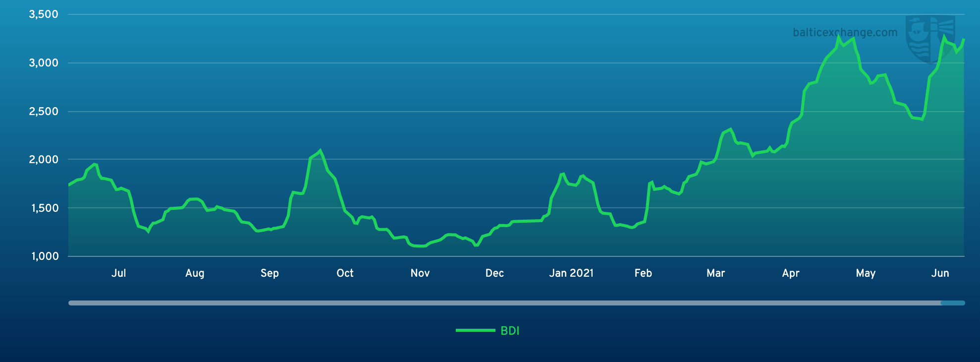Click the '3,000' y-axis value
Viewport: 980px width, 362px height.
coord(44,63)
